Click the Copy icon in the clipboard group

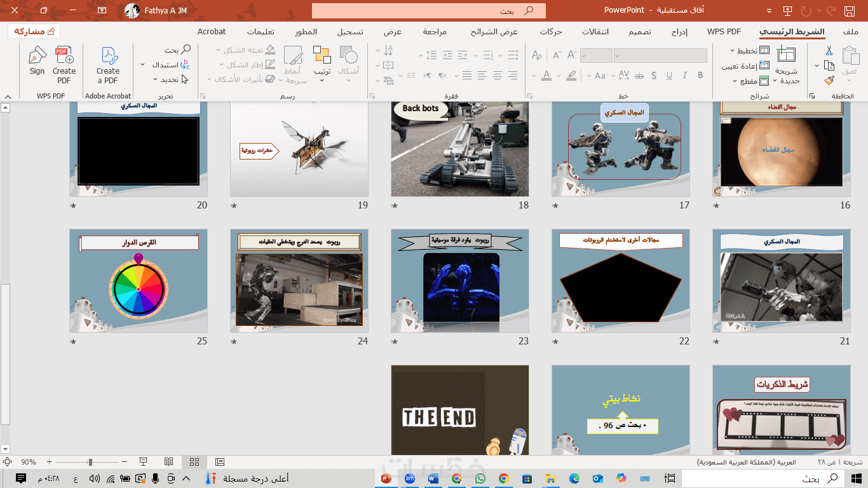pyautogui.click(x=829, y=65)
